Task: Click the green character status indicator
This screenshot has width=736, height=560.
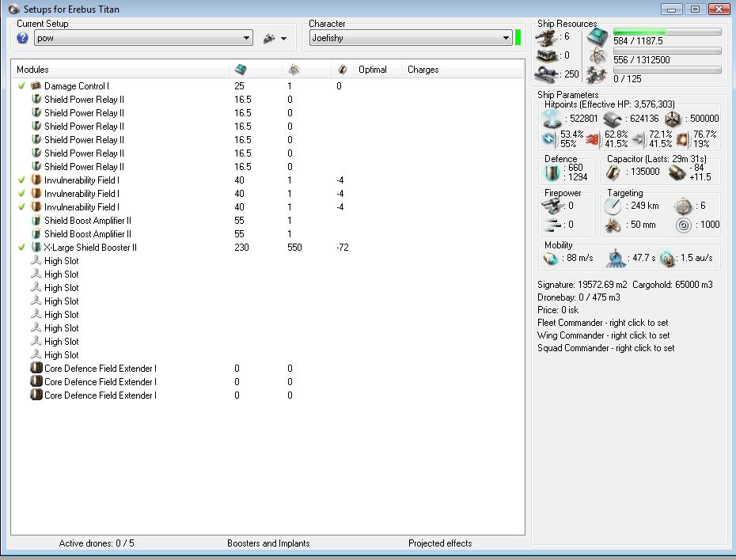Action: click(x=518, y=38)
